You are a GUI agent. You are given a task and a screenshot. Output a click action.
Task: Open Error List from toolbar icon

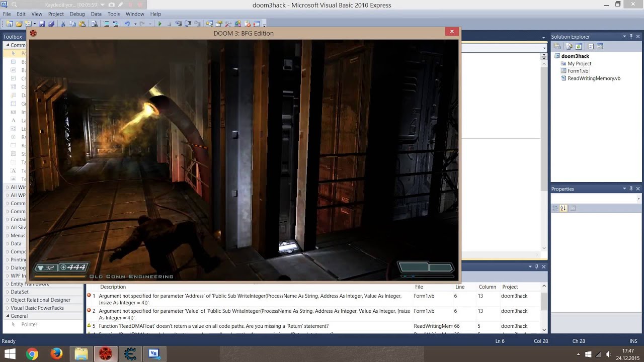[248, 24]
